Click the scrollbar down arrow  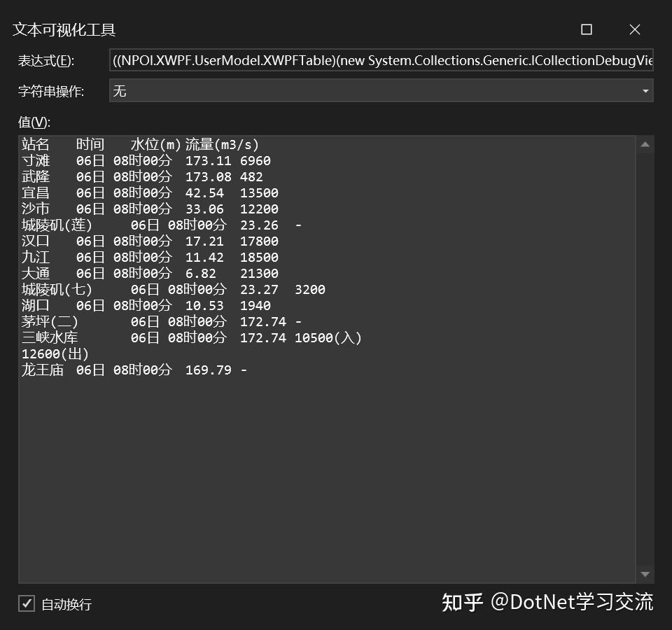(645, 574)
